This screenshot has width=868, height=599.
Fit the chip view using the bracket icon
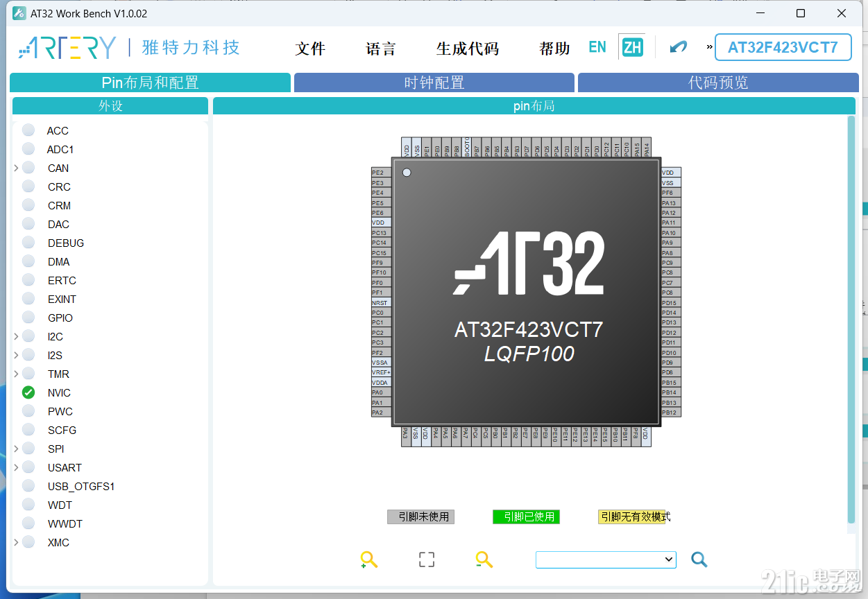(x=426, y=559)
